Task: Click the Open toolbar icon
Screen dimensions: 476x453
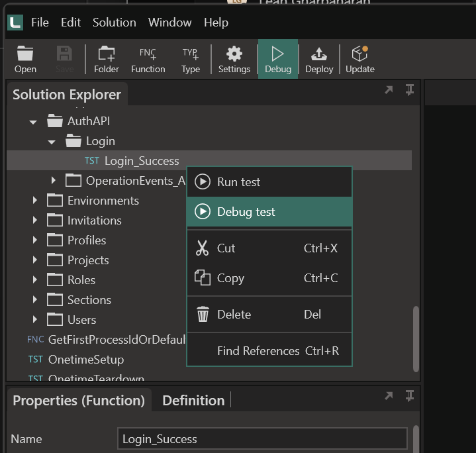Action: point(25,59)
